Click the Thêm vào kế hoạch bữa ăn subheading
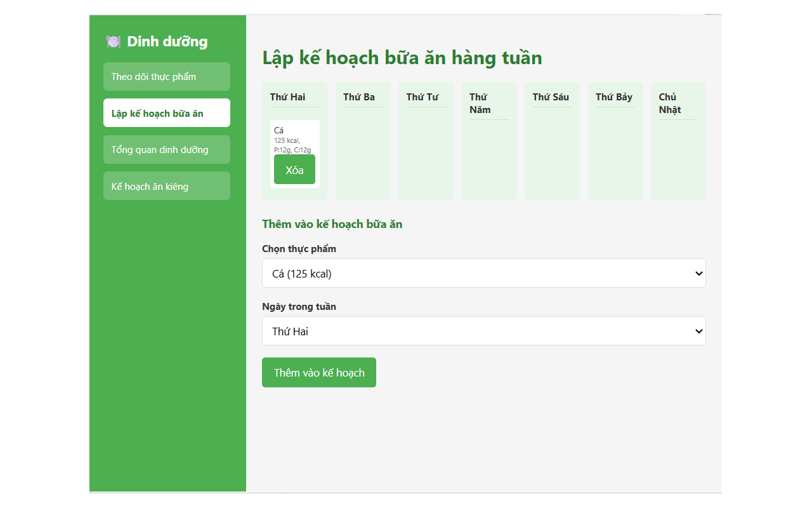Viewport: 812px width, 508px height. coord(332,224)
